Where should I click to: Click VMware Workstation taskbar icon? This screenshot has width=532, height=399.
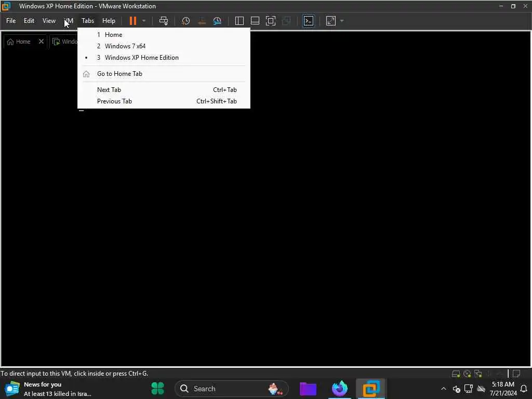click(371, 389)
